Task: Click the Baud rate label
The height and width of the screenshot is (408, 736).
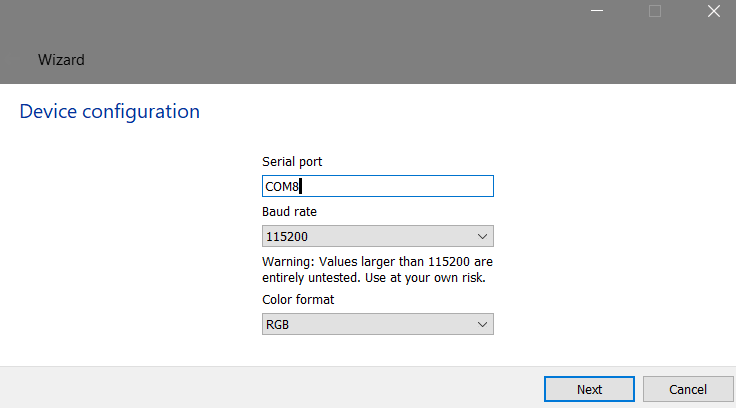Action: tap(289, 212)
